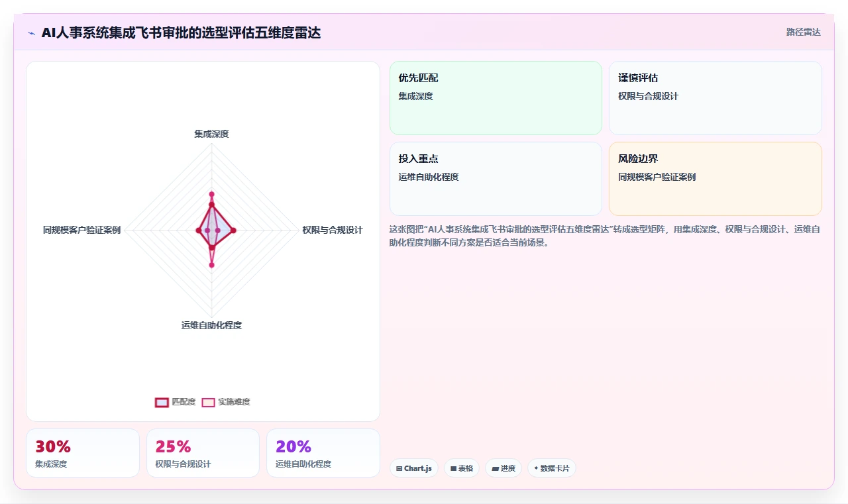Select the 表格 chip
This screenshot has width=848, height=504.
[x=462, y=468]
